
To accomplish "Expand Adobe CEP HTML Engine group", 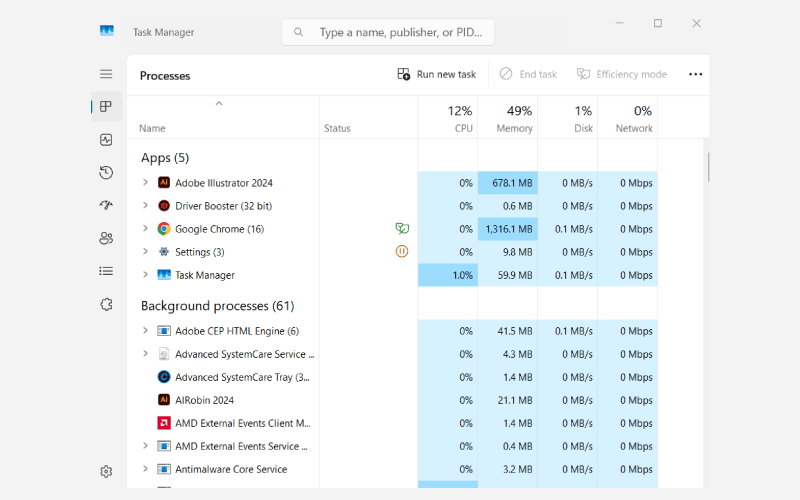I will [145, 331].
